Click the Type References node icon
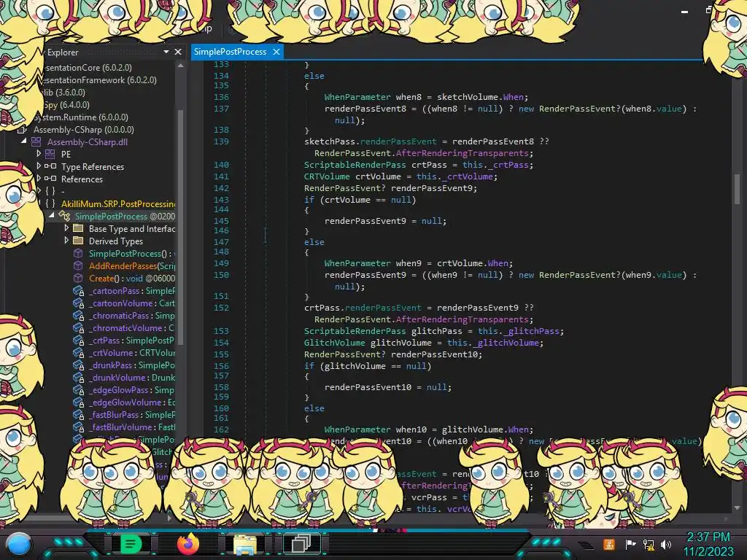This screenshot has width=747, height=560. (x=50, y=166)
